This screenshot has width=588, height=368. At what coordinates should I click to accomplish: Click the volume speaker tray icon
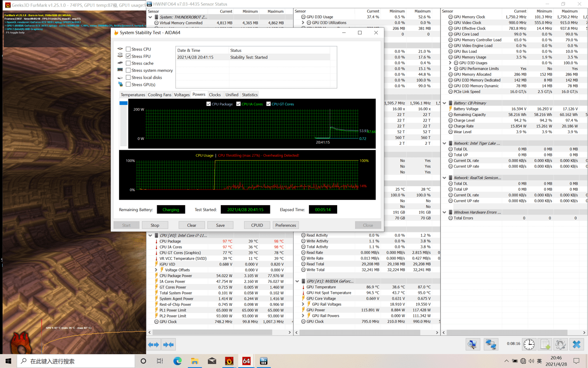point(531,361)
